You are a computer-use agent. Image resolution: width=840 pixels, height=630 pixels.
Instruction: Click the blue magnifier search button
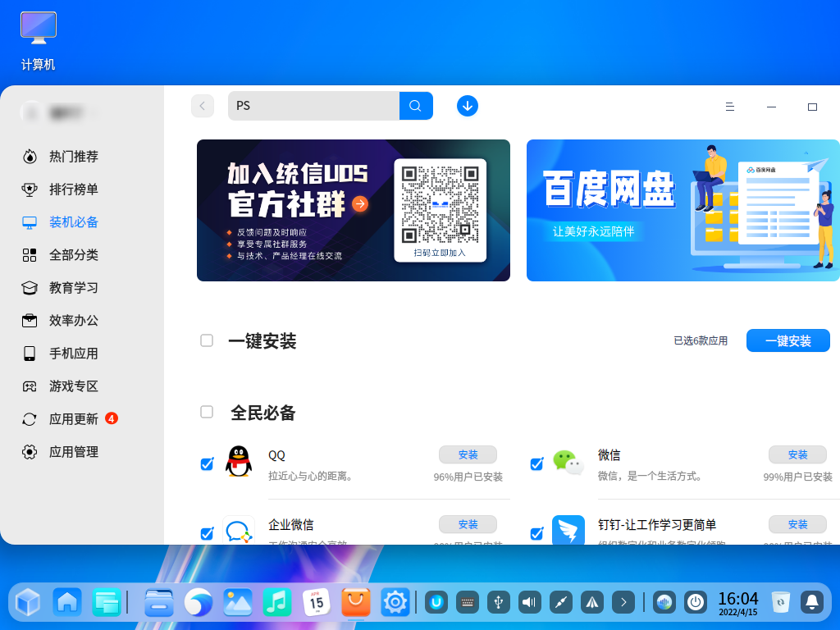point(416,106)
